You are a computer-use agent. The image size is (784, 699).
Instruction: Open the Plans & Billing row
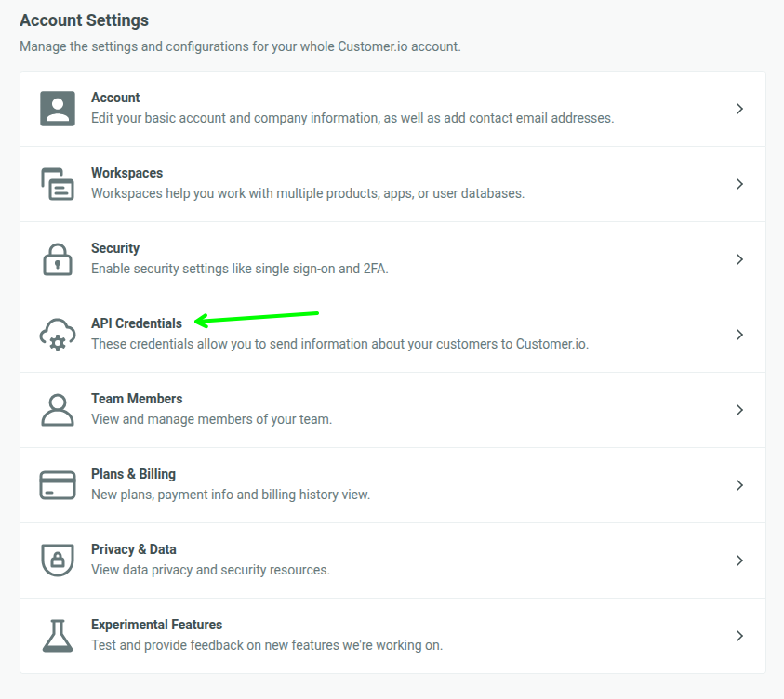(132, 474)
